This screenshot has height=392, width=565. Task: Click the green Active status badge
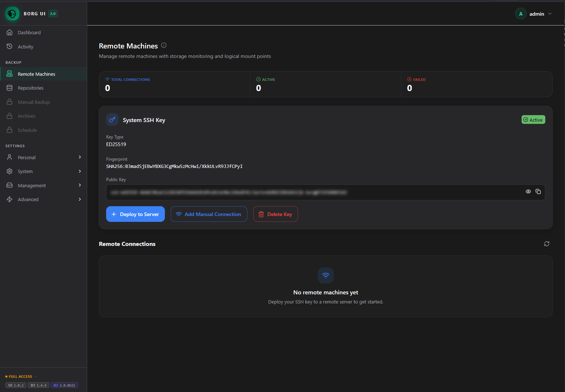tap(533, 119)
